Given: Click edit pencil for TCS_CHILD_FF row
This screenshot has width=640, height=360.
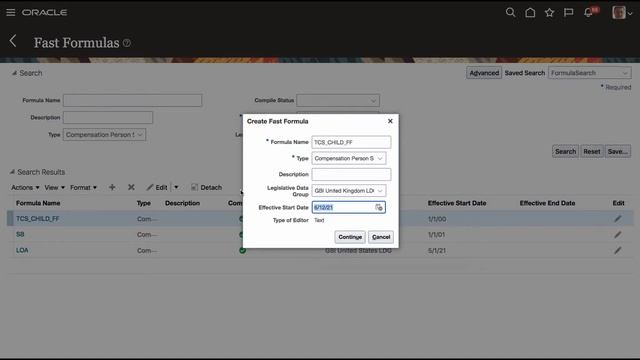Looking at the screenshot, I should pos(618,219).
